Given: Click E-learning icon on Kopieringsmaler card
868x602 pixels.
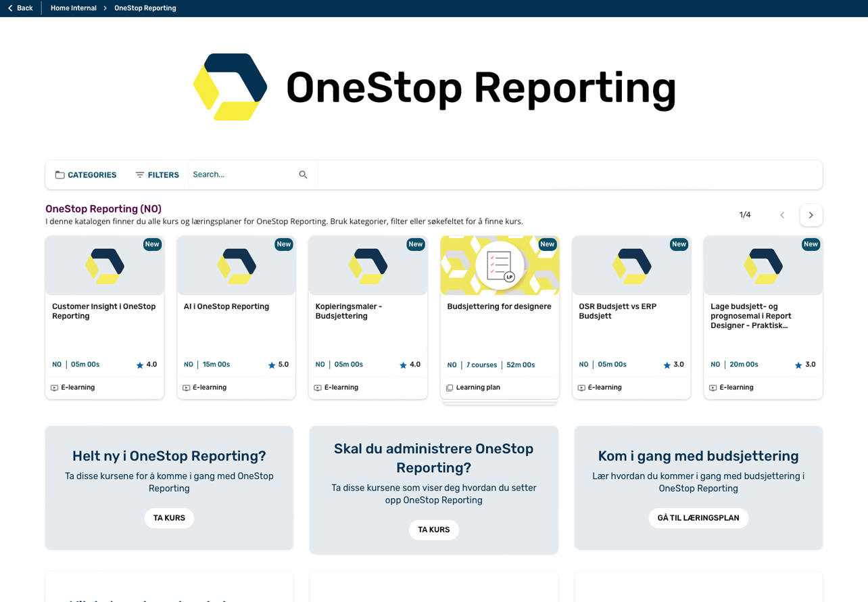Looking at the screenshot, I should [318, 388].
